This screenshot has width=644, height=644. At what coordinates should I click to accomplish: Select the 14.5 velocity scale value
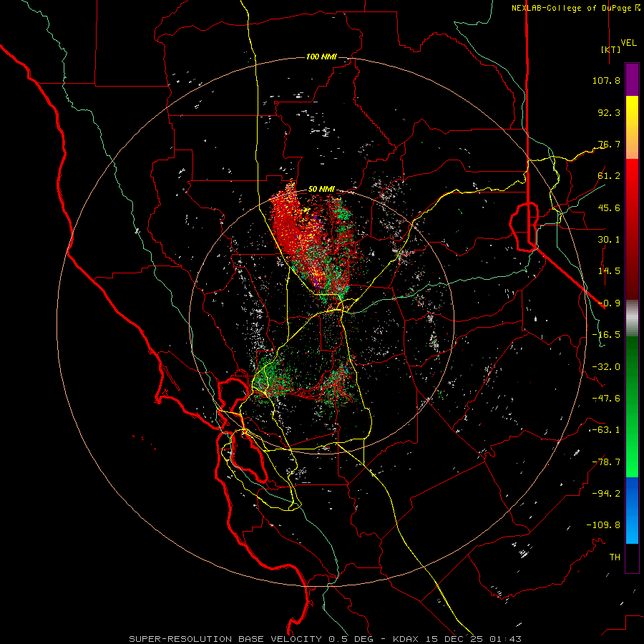coord(609,271)
